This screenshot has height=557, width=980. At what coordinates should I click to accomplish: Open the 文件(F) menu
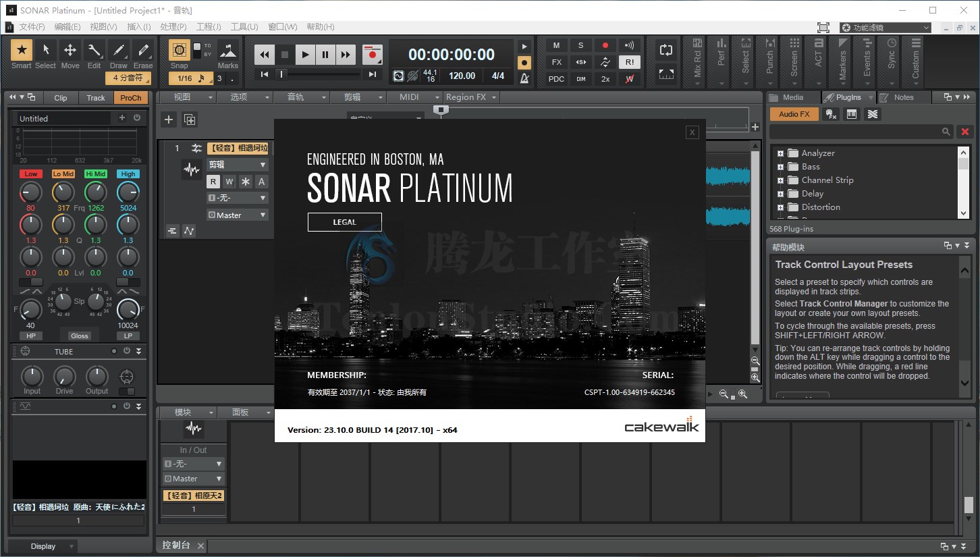[x=32, y=27]
